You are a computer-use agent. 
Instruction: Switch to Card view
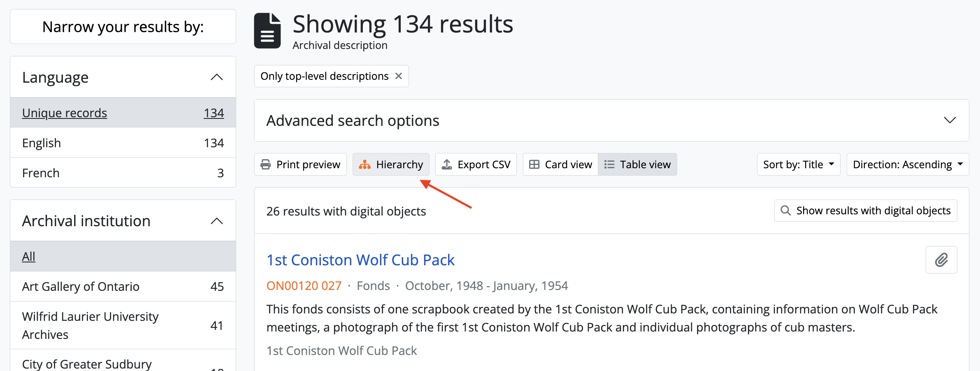(560, 165)
